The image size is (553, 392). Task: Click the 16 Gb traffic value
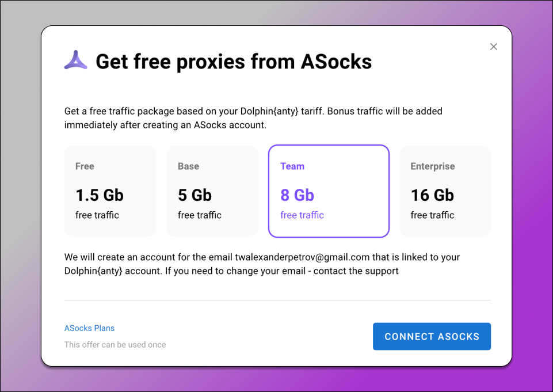pos(432,195)
